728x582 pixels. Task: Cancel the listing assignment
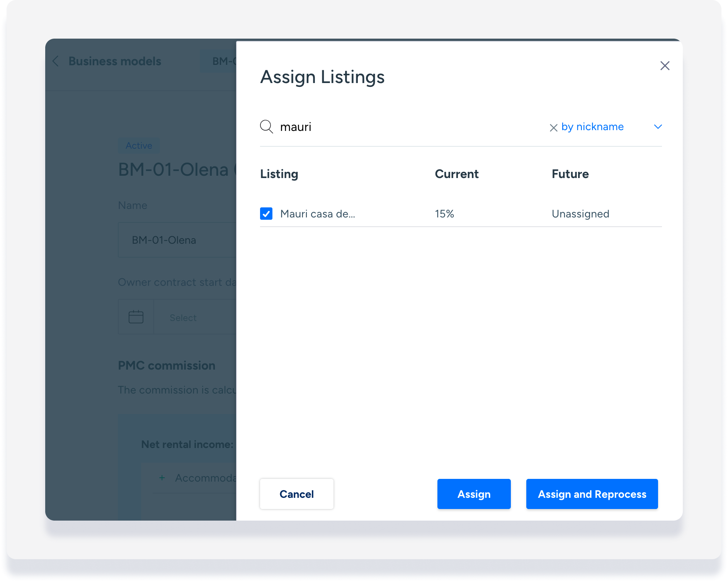pyautogui.click(x=296, y=494)
